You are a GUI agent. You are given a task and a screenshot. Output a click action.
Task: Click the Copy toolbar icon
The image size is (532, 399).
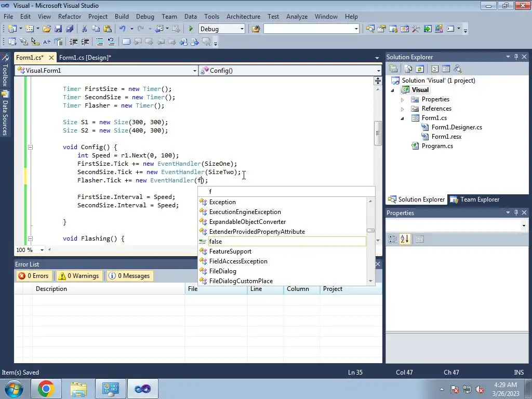click(x=96, y=29)
